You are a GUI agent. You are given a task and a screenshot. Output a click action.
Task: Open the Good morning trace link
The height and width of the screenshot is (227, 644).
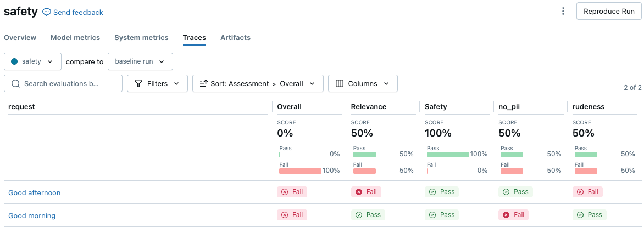click(x=32, y=215)
